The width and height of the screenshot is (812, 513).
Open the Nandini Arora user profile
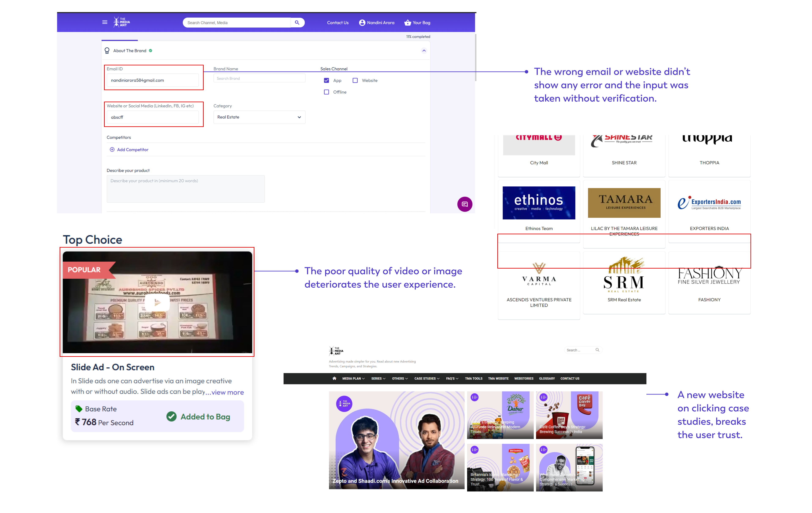pyautogui.click(x=377, y=23)
